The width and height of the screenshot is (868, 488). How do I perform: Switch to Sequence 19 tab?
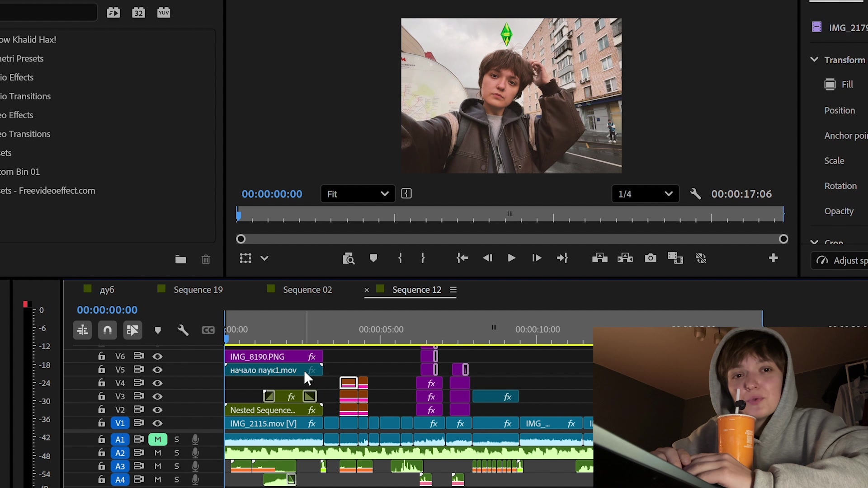point(198,290)
